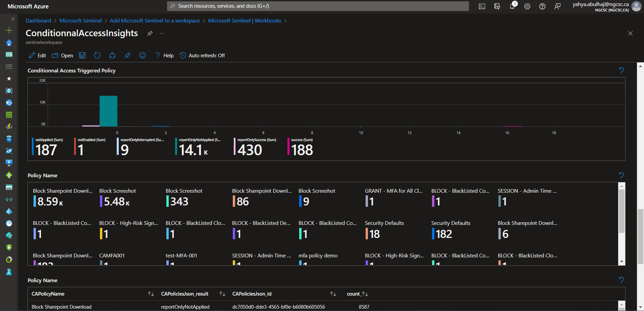
Task: Open Help + support person icon
Action: point(9,272)
